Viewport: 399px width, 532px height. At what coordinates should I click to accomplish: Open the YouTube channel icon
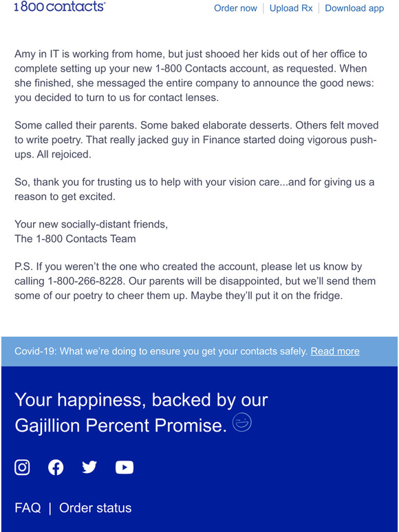point(125,467)
